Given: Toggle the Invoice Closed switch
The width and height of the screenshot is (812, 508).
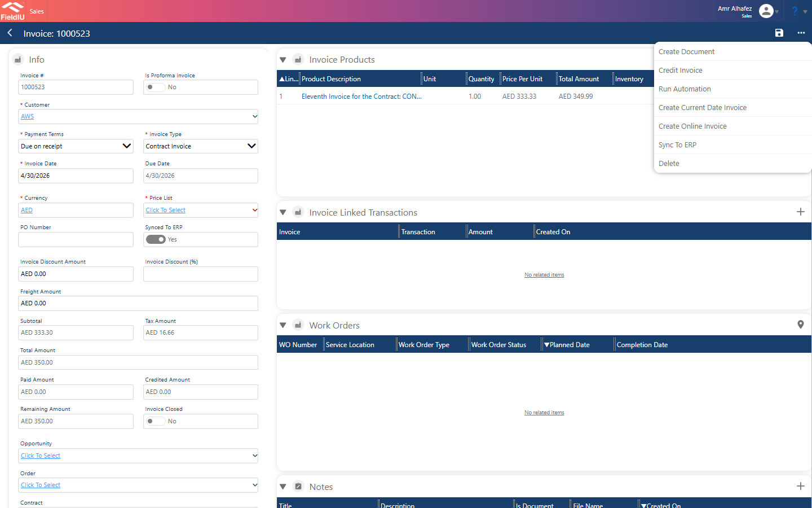Looking at the screenshot, I should pos(156,421).
